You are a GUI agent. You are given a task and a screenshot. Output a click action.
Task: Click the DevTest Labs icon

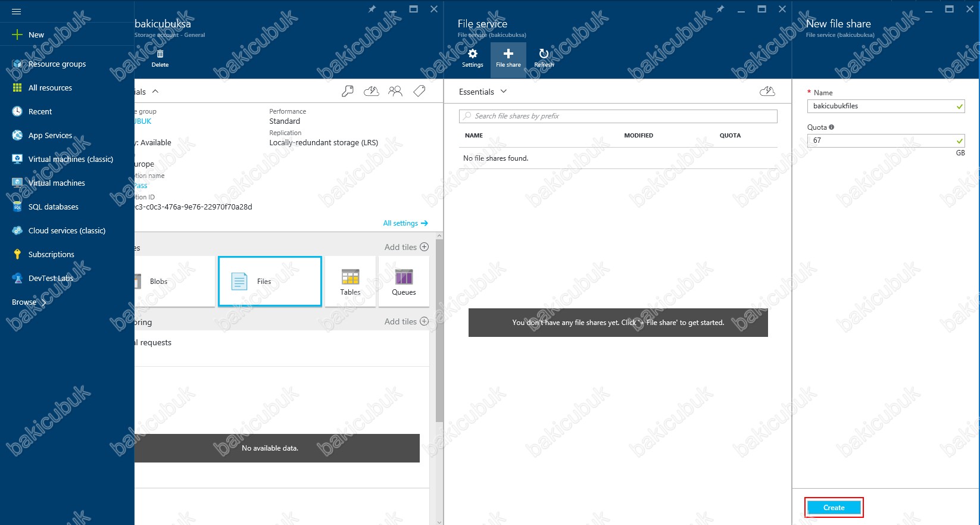pyautogui.click(x=17, y=278)
